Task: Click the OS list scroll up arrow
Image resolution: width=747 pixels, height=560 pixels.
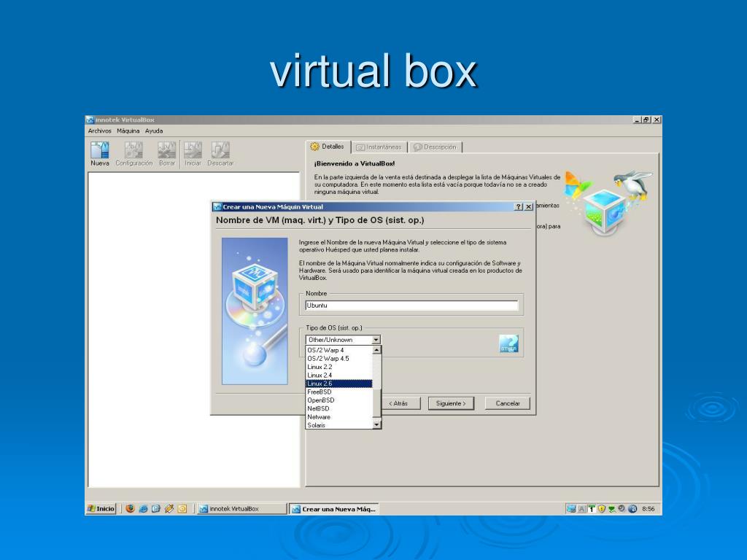Action: pos(376,350)
